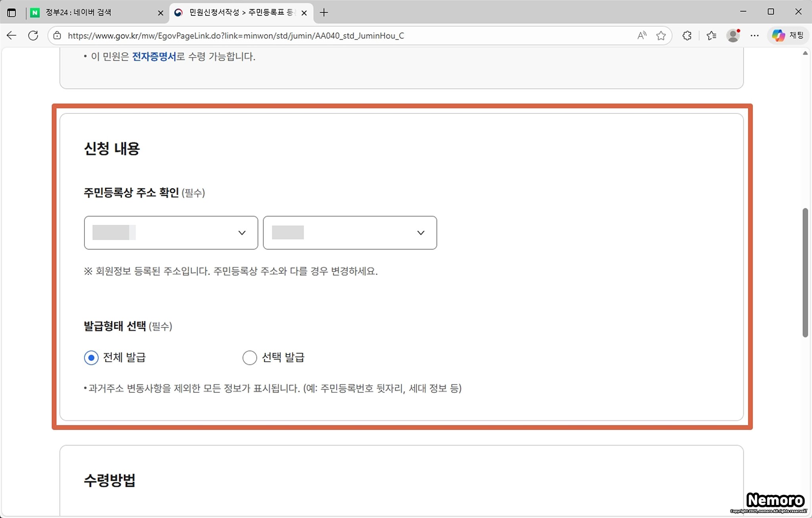
Task: Expand the second address dropdown
Action: pyautogui.click(x=350, y=233)
